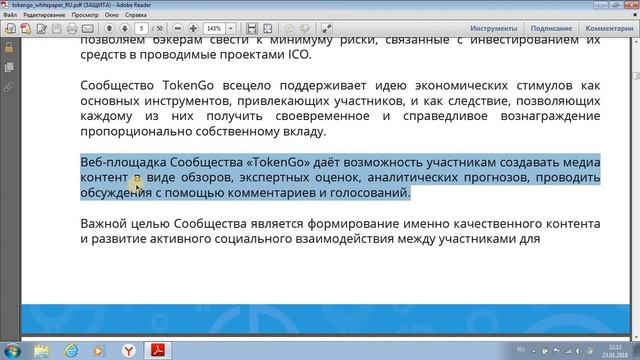
Task: Open Yandex browser from taskbar
Action: point(129,351)
